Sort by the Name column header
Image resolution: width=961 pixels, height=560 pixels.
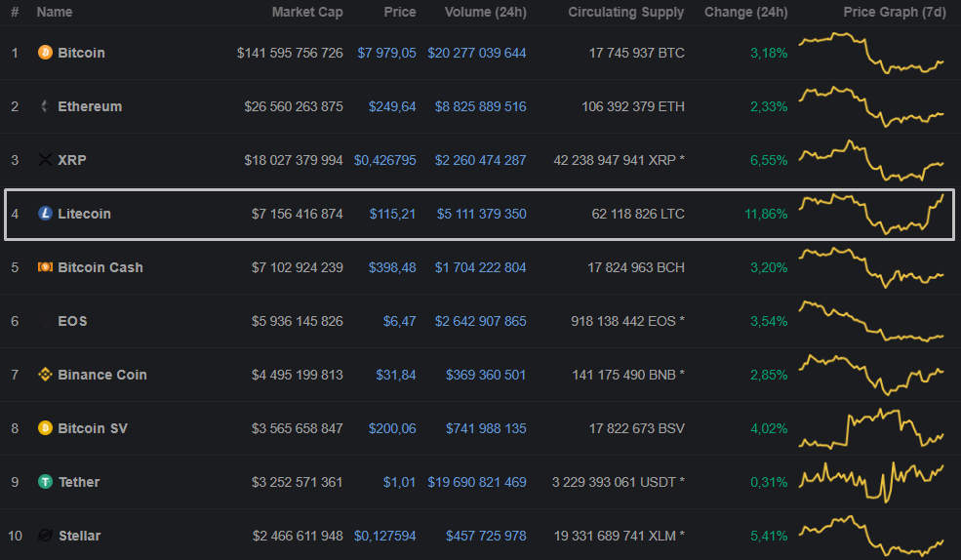tap(54, 12)
